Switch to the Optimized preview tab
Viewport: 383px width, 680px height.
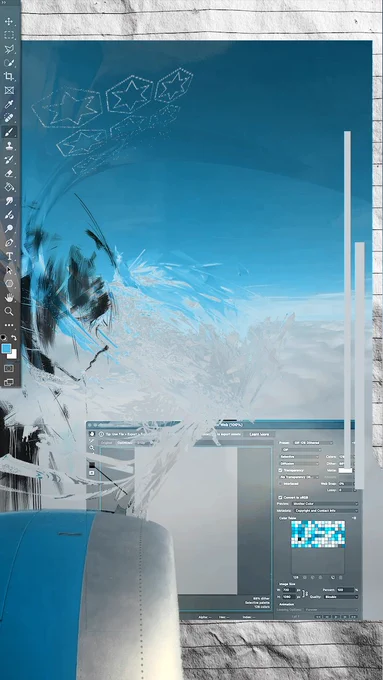(x=124, y=443)
